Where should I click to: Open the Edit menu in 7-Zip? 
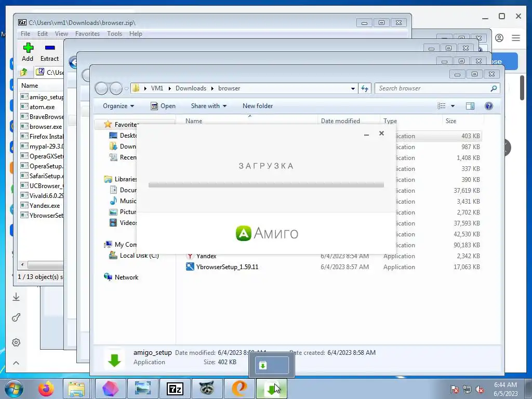pos(43,34)
